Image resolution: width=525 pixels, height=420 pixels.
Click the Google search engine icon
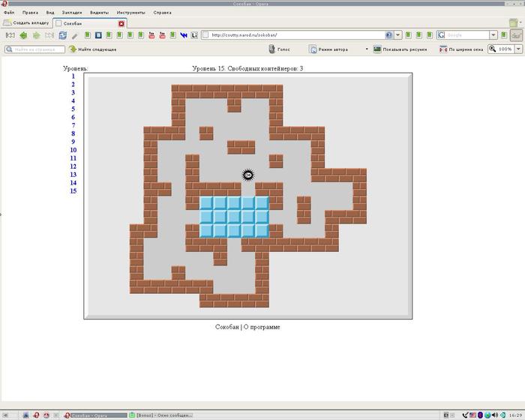(x=441, y=34)
